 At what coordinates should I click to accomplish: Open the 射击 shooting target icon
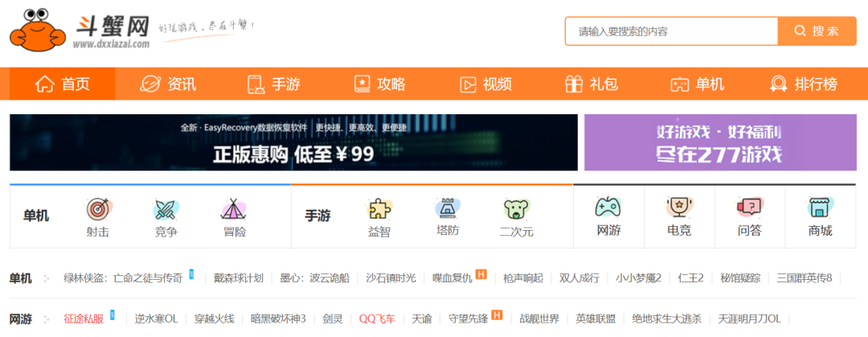[x=98, y=209]
